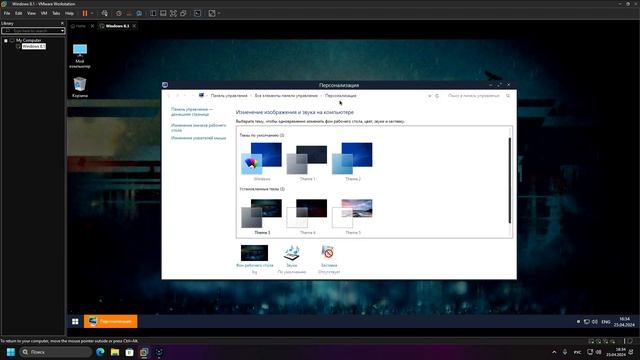Open the VMware Edit menu
The image size is (640, 360).
[18, 13]
